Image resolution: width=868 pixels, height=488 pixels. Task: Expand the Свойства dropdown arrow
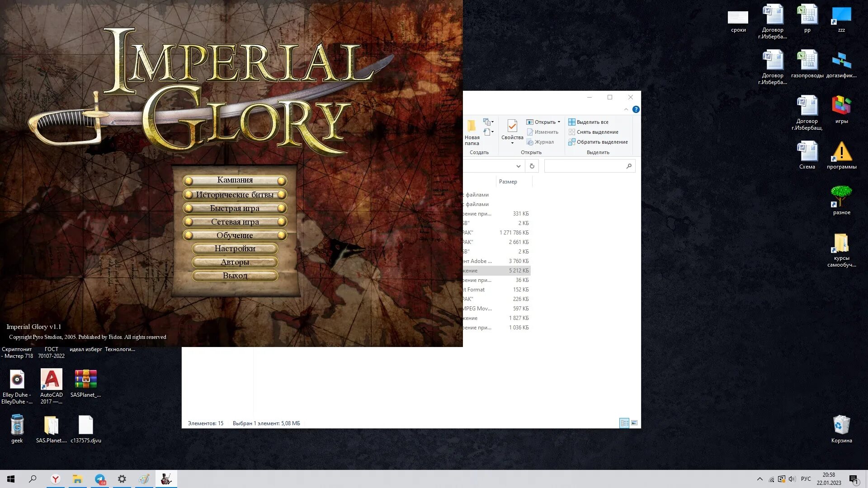click(512, 143)
